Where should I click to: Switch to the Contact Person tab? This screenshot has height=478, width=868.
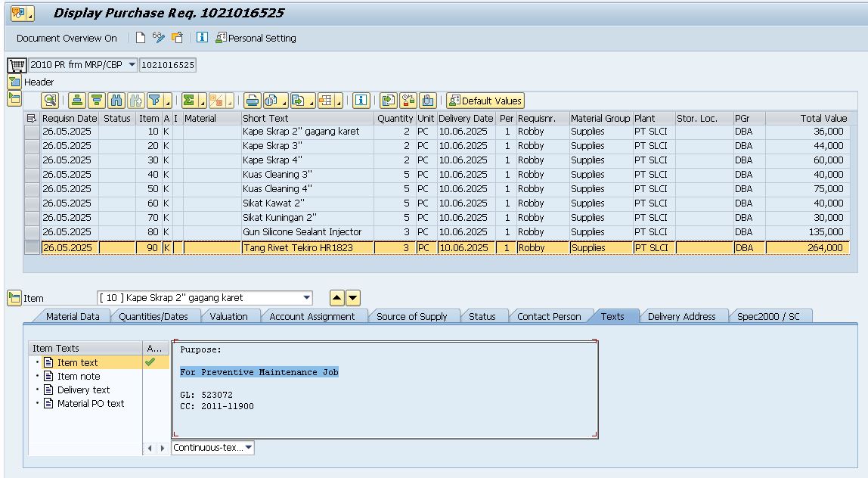pyautogui.click(x=549, y=316)
